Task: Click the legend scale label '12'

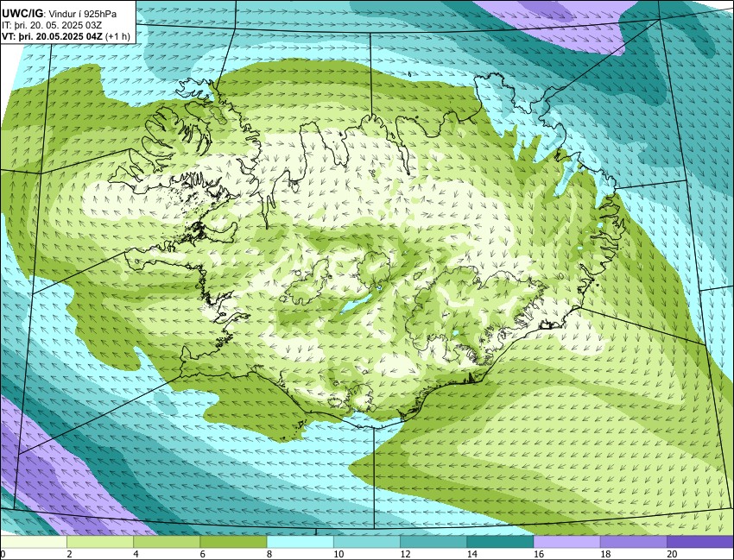Action: coord(405,554)
